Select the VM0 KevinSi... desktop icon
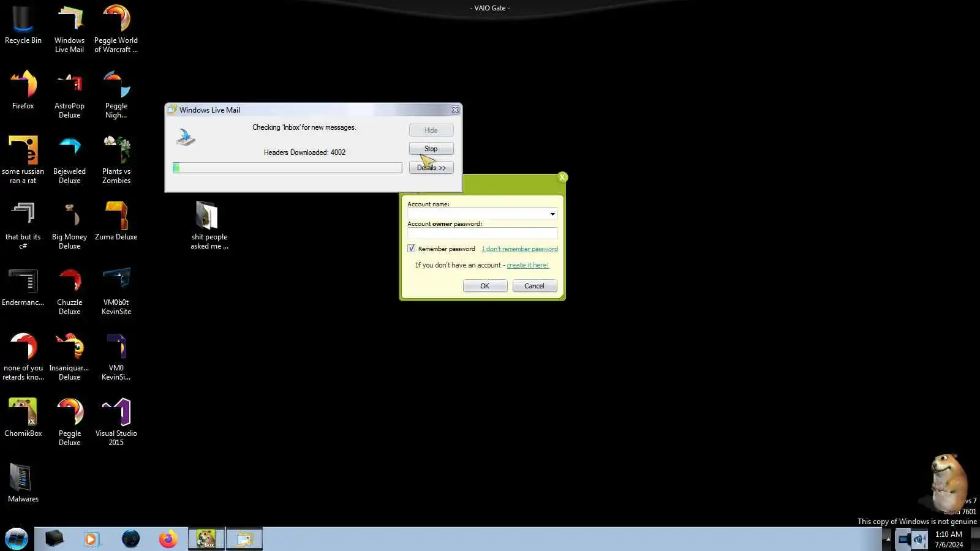 (x=116, y=357)
